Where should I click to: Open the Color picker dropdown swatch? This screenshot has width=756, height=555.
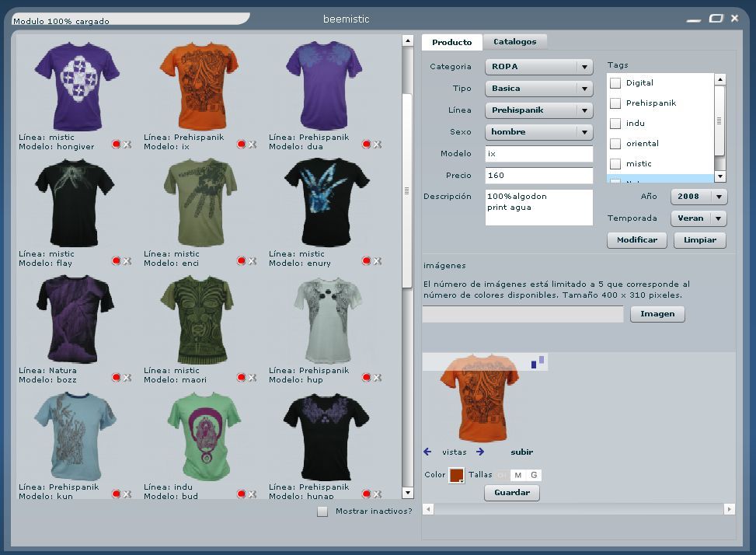[x=457, y=475]
